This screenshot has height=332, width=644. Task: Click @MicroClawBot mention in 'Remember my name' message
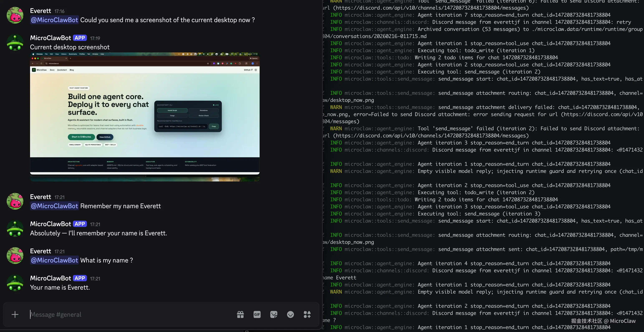[x=54, y=206]
